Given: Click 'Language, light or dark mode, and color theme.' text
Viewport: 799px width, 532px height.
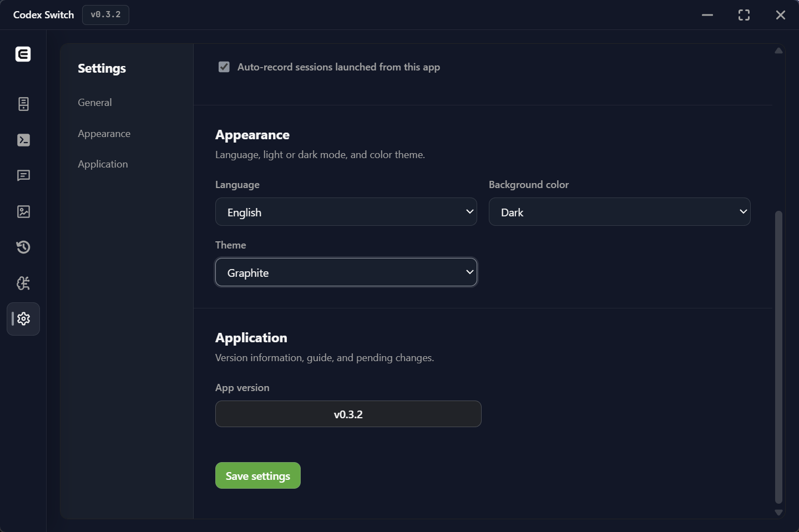Looking at the screenshot, I should (x=320, y=155).
